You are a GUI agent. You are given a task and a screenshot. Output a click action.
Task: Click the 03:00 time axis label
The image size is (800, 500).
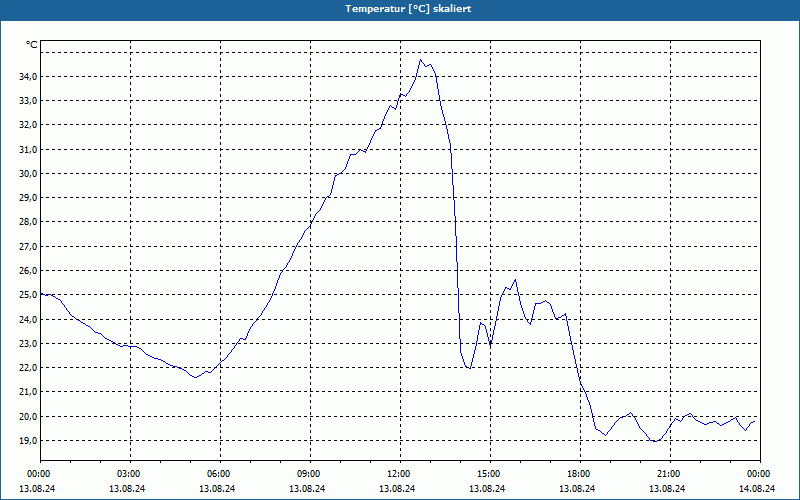point(131,474)
